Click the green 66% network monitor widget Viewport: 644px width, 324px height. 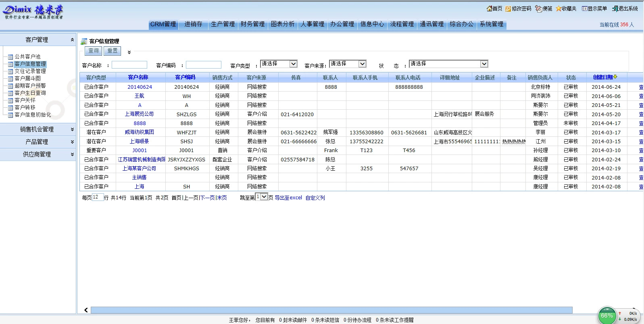[607, 316]
